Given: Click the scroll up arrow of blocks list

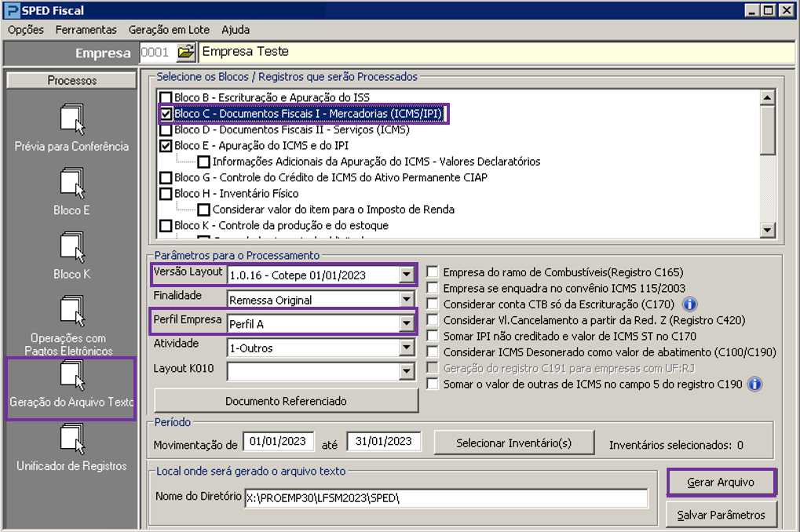Looking at the screenshot, I should pyautogui.click(x=767, y=97).
